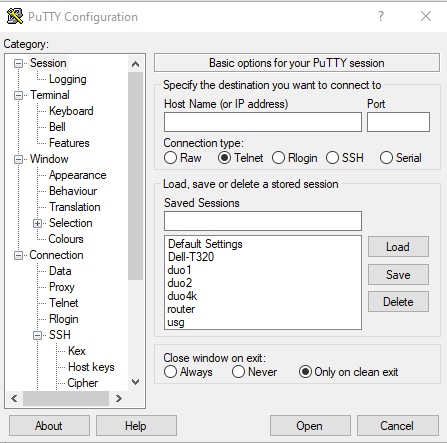Open the Telnet category in tree
Screen dimensions: 447x443
click(63, 303)
